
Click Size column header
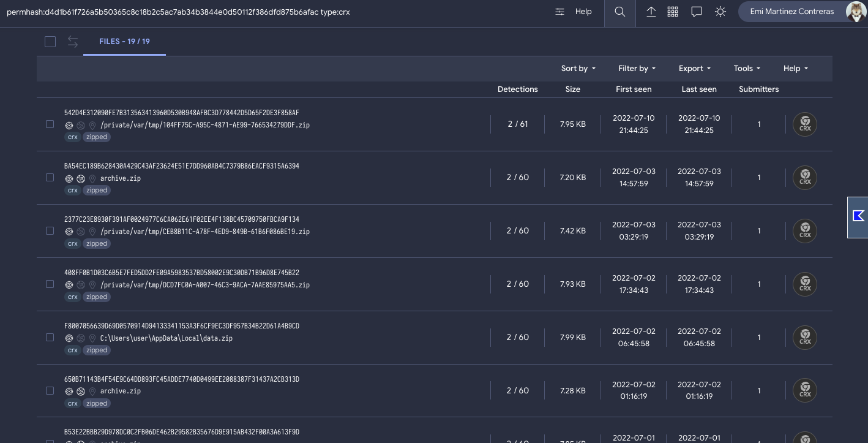point(573,89)
